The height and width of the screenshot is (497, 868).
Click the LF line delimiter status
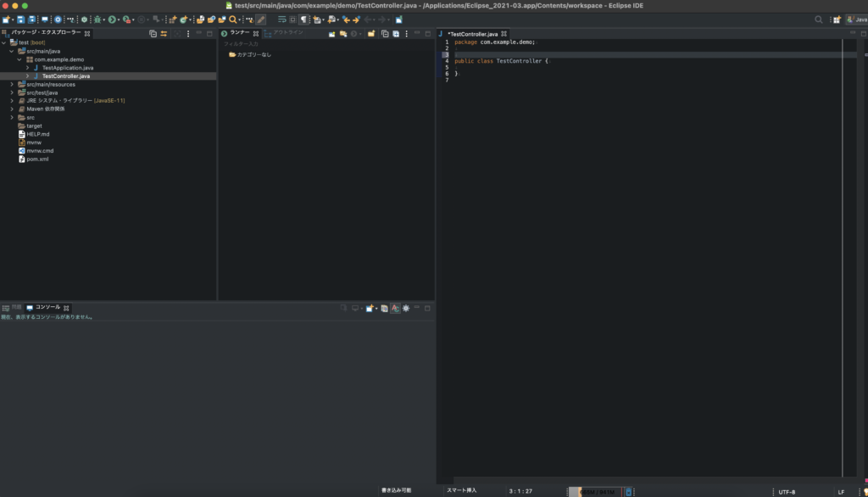(841, 492)
